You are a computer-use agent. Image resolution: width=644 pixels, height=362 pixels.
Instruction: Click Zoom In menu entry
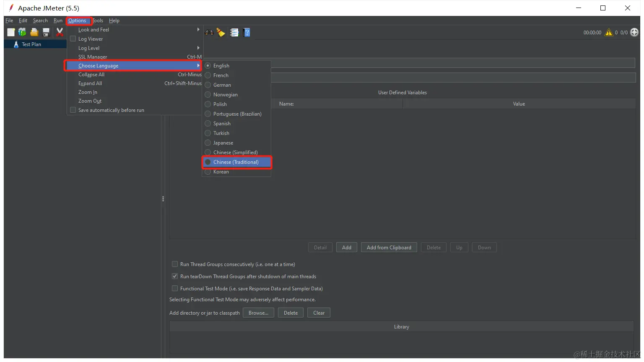click(x=135, y=92)
